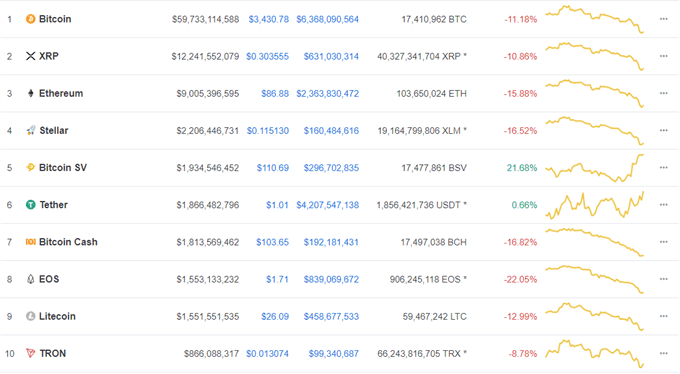Click the Litecoin grey logo icon

(x=30, y=316)
